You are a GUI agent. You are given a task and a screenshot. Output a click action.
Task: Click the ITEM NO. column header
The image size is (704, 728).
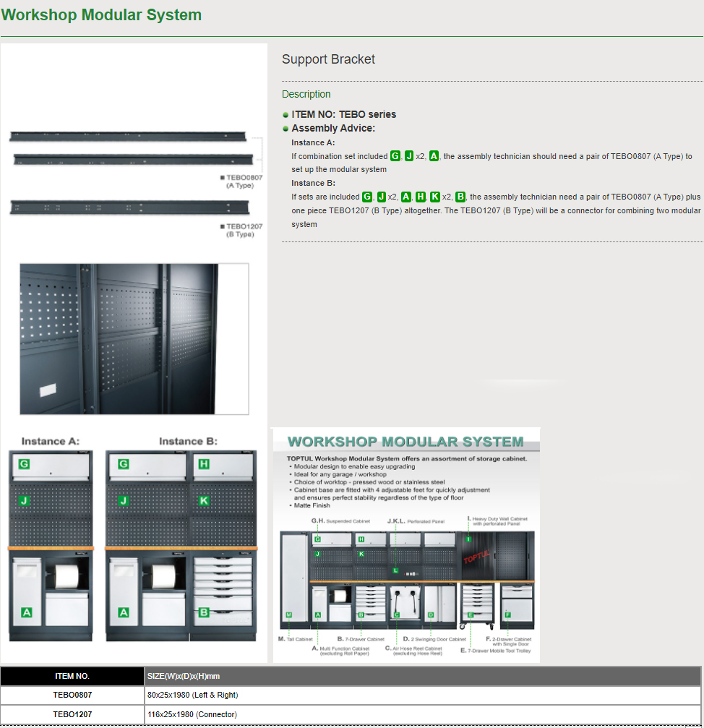click(x=72, y=676)
